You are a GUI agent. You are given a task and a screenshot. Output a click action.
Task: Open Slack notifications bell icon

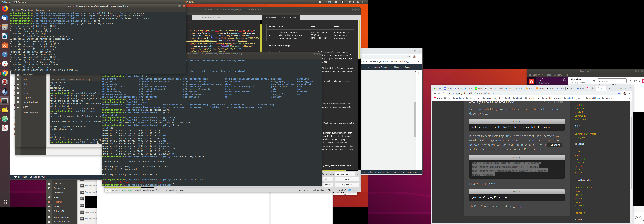(x=564, y=80)
